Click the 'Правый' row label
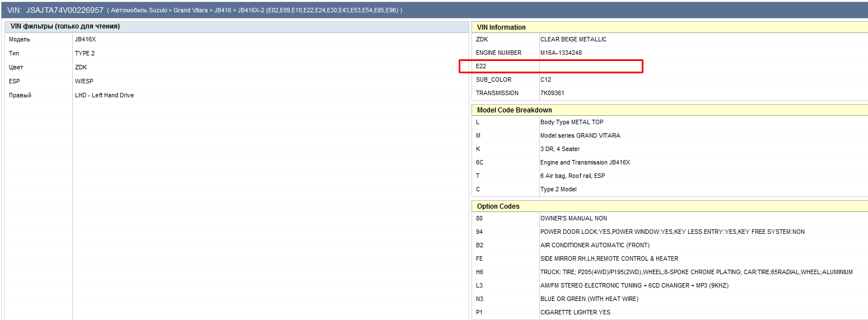 pyautogui.click(x=20, y=96)
